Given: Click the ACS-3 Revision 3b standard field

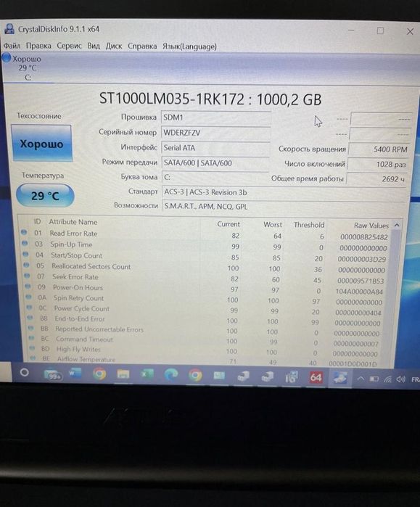Looking at the screenshot, I should tap(284, 192).
